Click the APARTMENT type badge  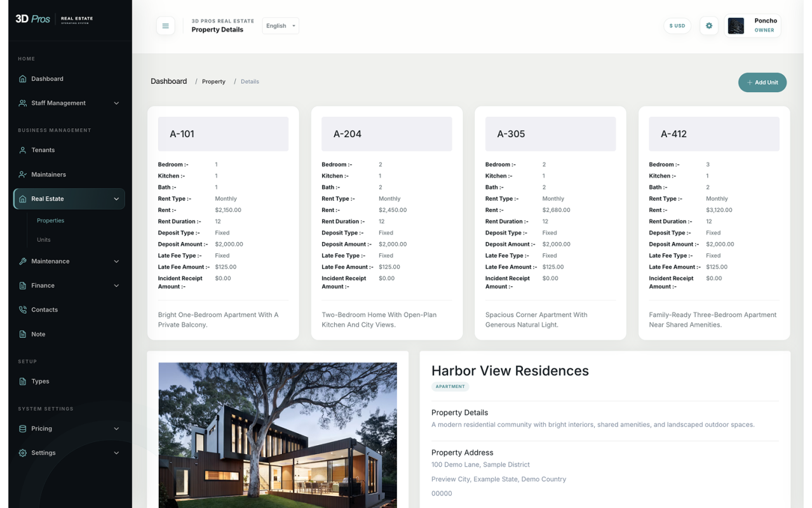pyautogui.click(x=450, y=386)
